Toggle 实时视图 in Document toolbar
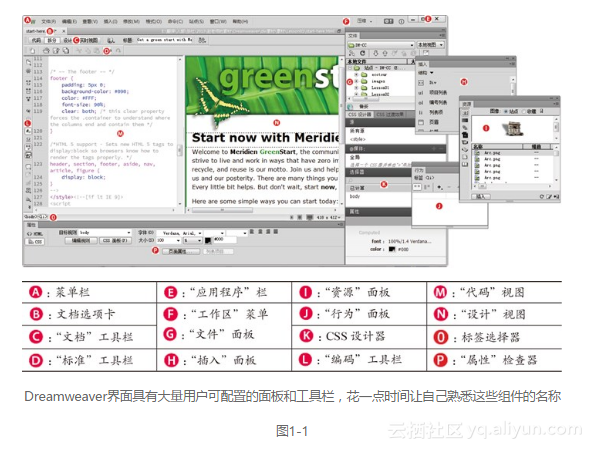 point(89,40)
